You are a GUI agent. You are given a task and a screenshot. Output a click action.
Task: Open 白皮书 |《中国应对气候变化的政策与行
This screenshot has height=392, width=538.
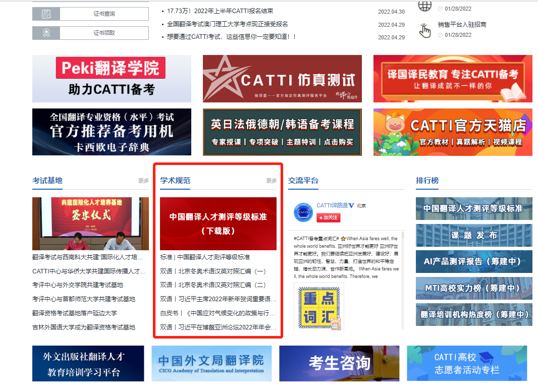click(217, 313)
